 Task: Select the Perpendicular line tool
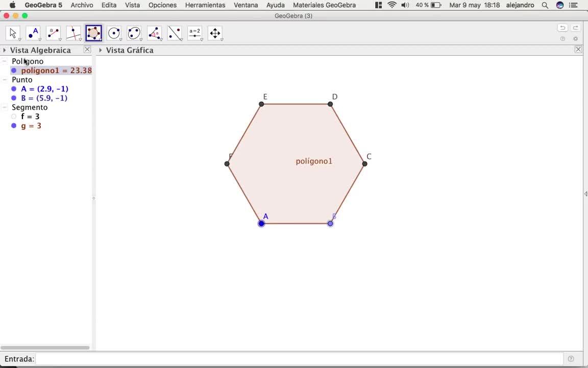click(73, 33)
